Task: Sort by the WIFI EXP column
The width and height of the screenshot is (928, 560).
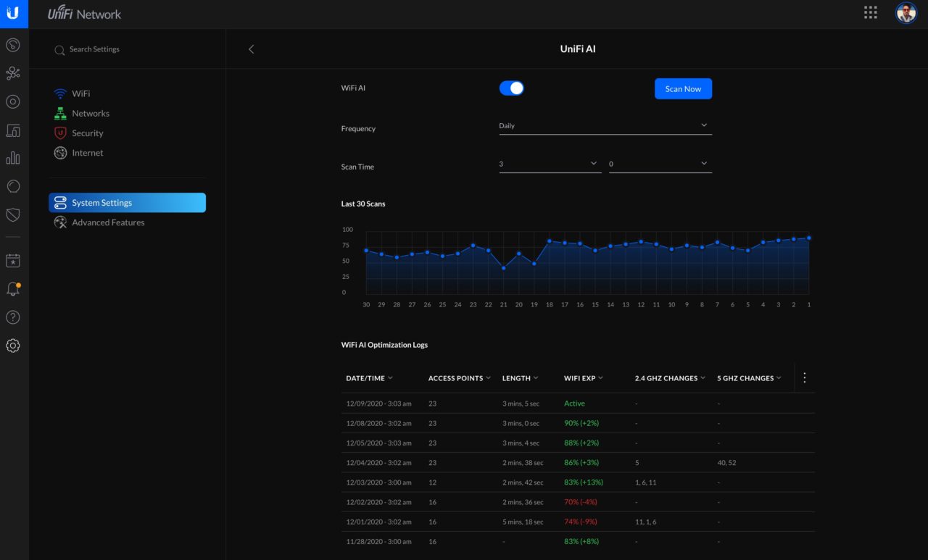Action: [584, 378]
